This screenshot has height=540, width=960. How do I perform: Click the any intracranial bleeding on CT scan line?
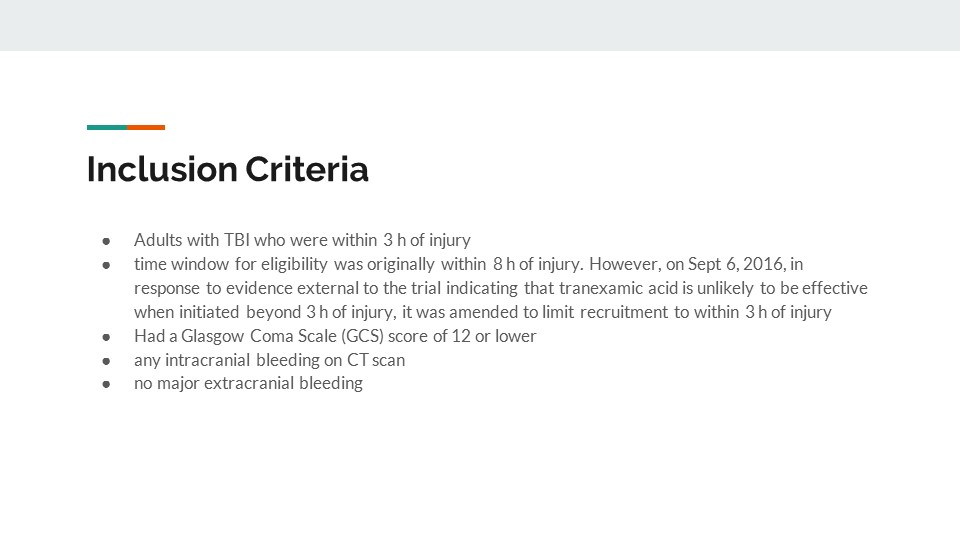[x=269, y=360]
